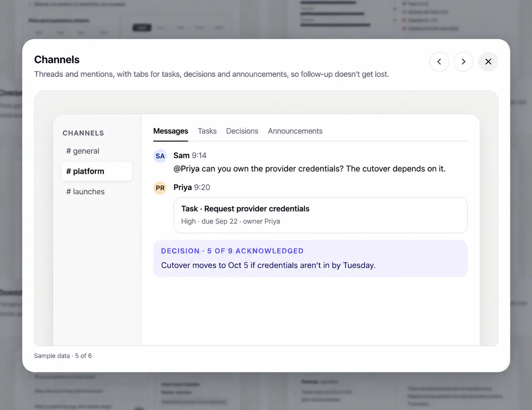532x410 pixels.
Task: Select the # launches channel
Action: [97, 191]
